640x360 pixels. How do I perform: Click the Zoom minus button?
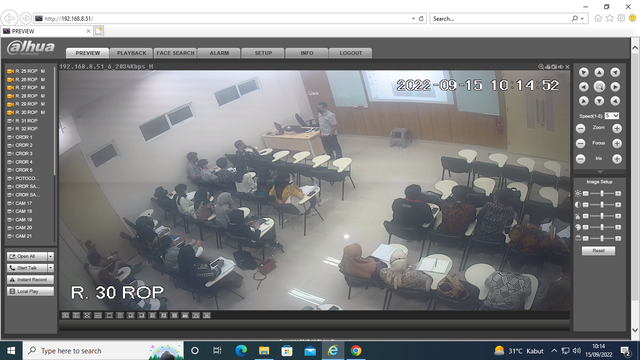pos(580,129)
